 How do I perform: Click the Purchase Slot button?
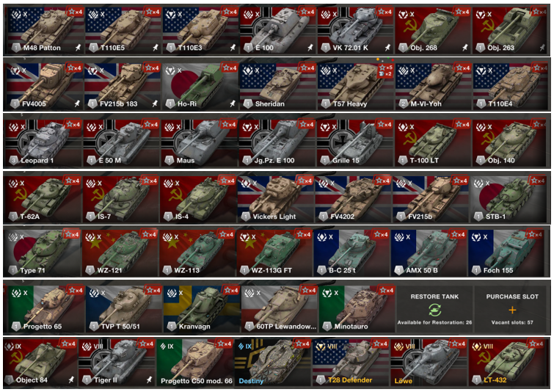point(512,309)
